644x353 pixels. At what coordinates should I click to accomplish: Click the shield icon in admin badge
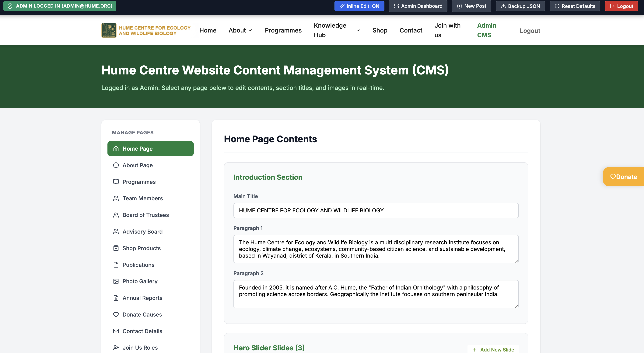[x=10, y=6]
